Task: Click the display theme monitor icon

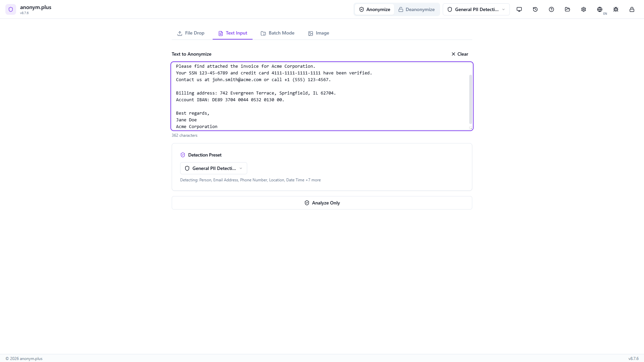Action: [519, 9]
